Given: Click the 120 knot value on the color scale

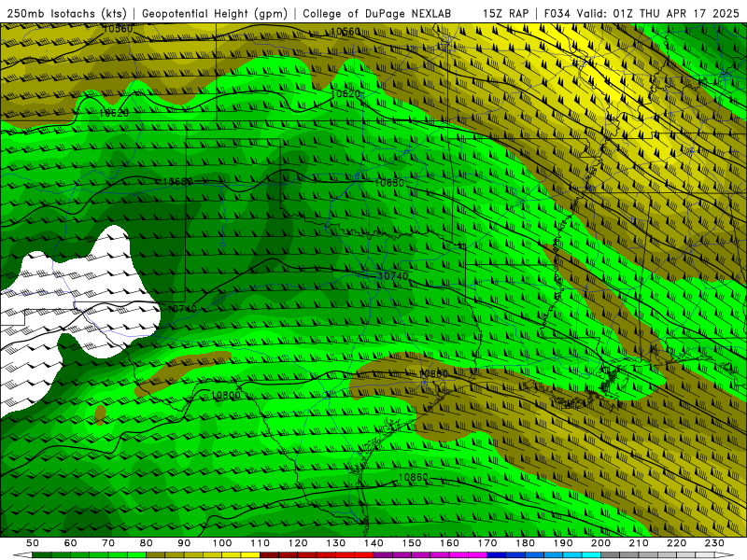Looking at the screenshot, I should coord(298,543).
